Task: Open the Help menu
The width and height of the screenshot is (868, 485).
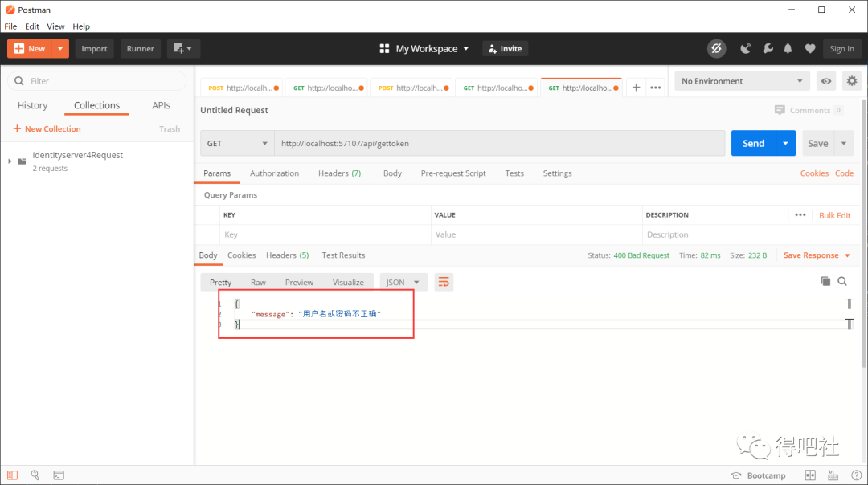Action: [81, 26]
